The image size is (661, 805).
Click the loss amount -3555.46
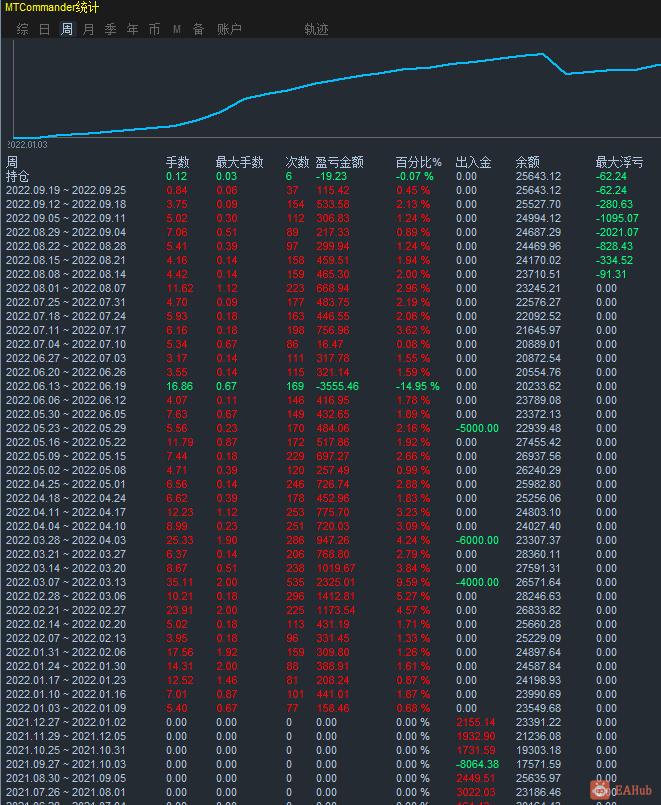337,386
